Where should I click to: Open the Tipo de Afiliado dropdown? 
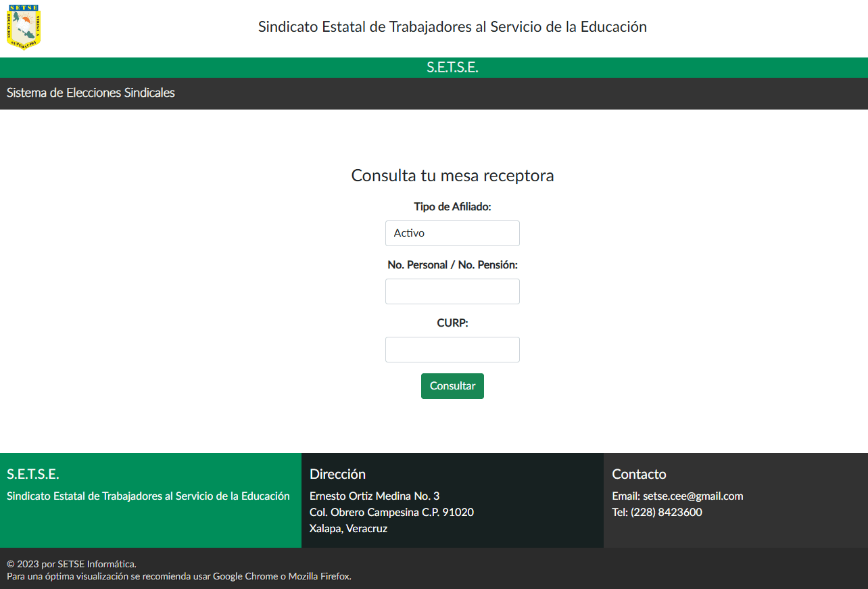452,233
